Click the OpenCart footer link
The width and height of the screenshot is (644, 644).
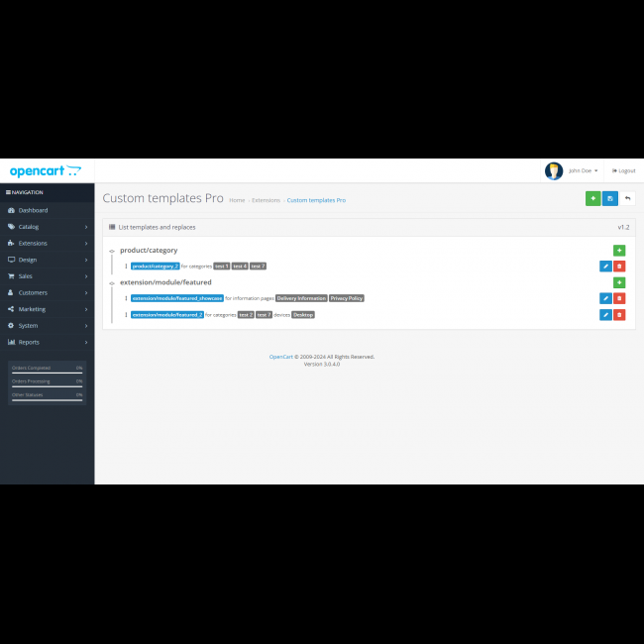click(281, 357)
